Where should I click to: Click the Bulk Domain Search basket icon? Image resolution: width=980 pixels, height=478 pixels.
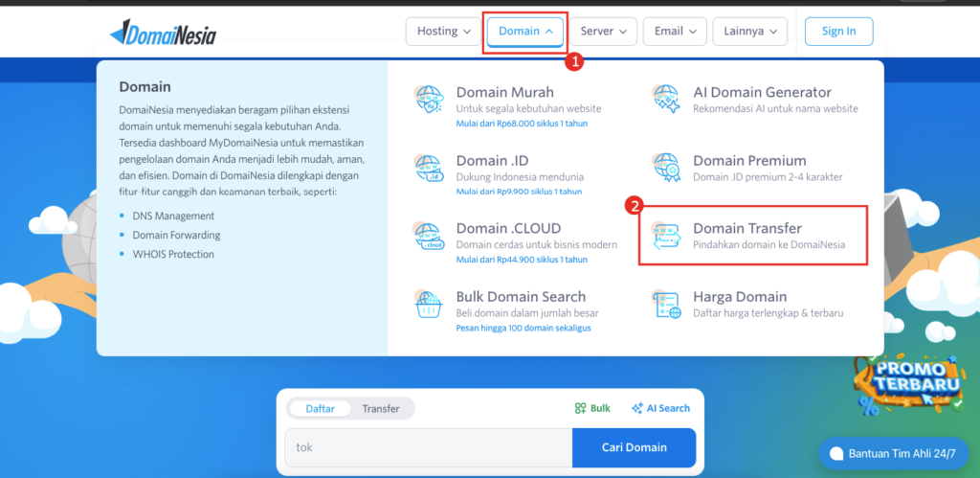429,305
